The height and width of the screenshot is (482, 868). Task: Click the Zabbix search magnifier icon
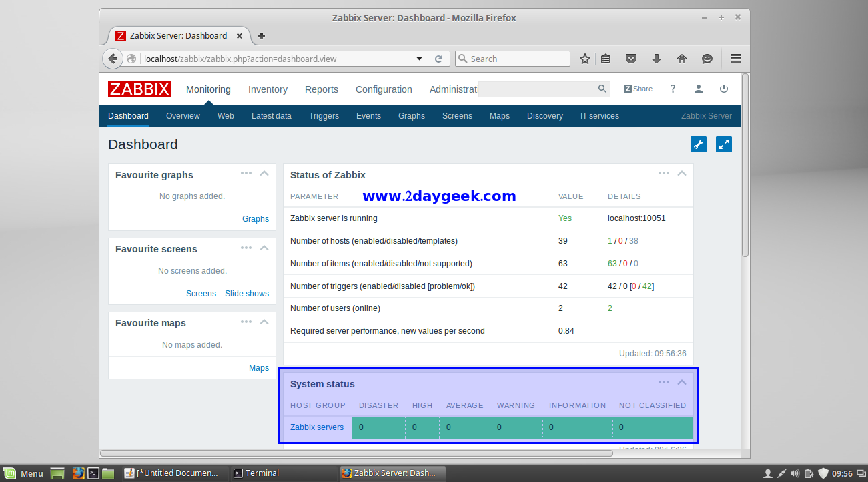[602, 89]
